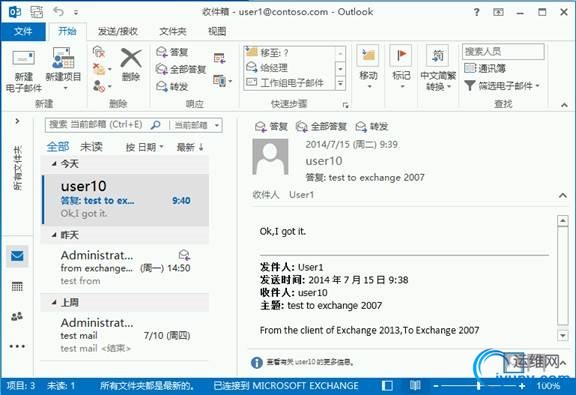This screenshot has height=395, width=576.
Task: Open the 文件 file tab
Action: [x=23, y=32]
